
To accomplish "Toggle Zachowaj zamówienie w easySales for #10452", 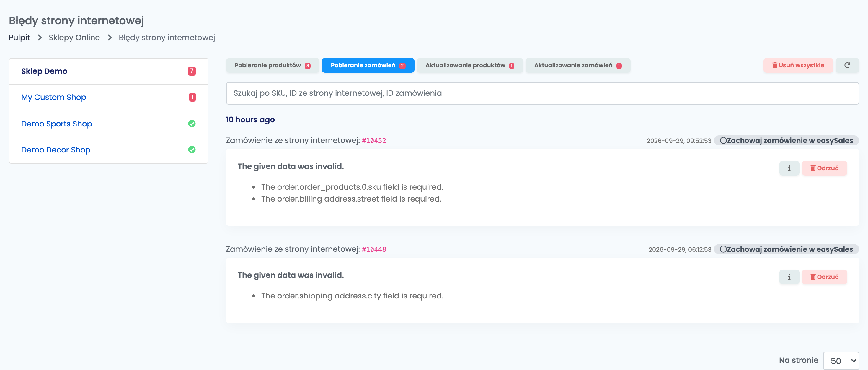I will (x=786, y=140).
